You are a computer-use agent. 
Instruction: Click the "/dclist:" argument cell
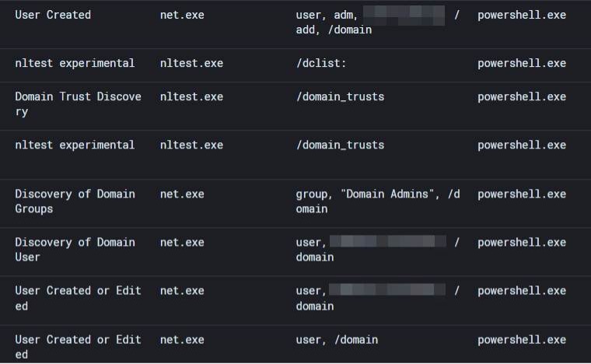(320, 63)
